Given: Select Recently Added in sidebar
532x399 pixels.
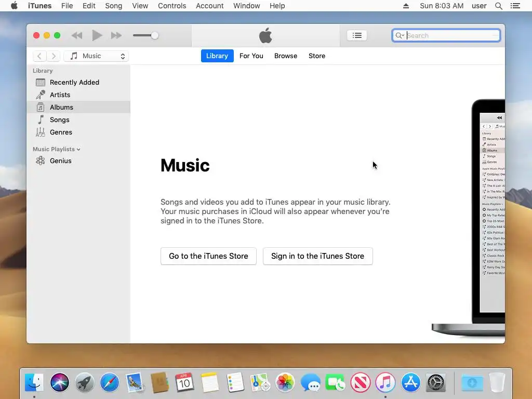Looking at the screenshot, I should pos(78,83).
